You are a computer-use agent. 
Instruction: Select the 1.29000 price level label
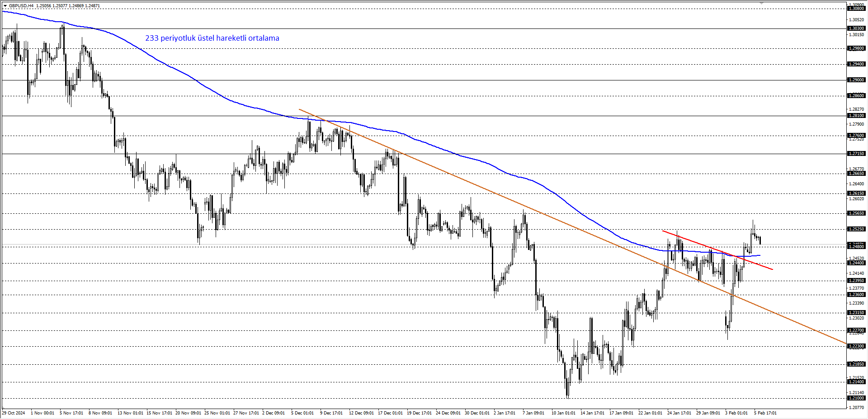pos(856,80)
